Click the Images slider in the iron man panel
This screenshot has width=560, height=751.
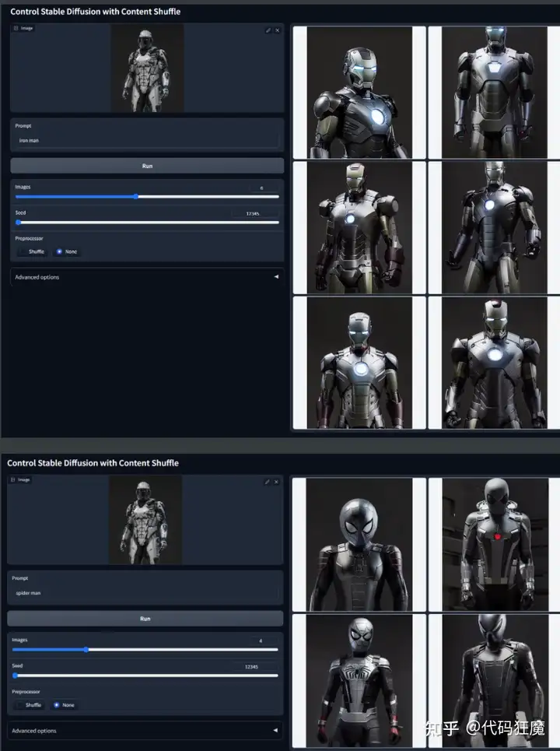click(147, 196)
